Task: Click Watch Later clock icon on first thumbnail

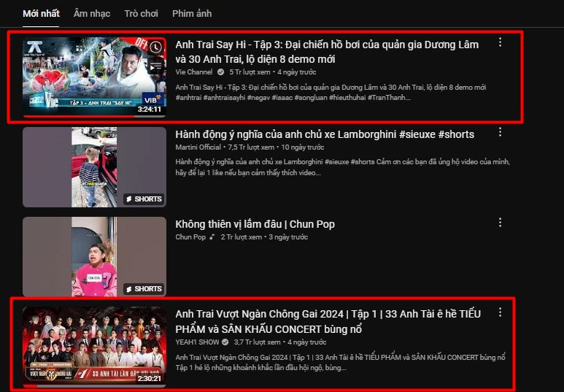Action: [x=155, y=48]
